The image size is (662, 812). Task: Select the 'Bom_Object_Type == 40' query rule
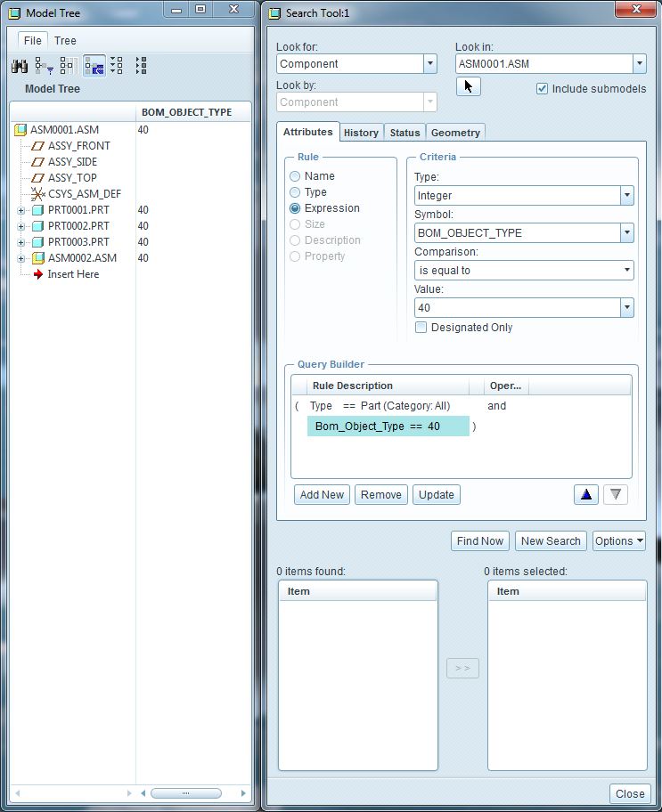point(388,426)
